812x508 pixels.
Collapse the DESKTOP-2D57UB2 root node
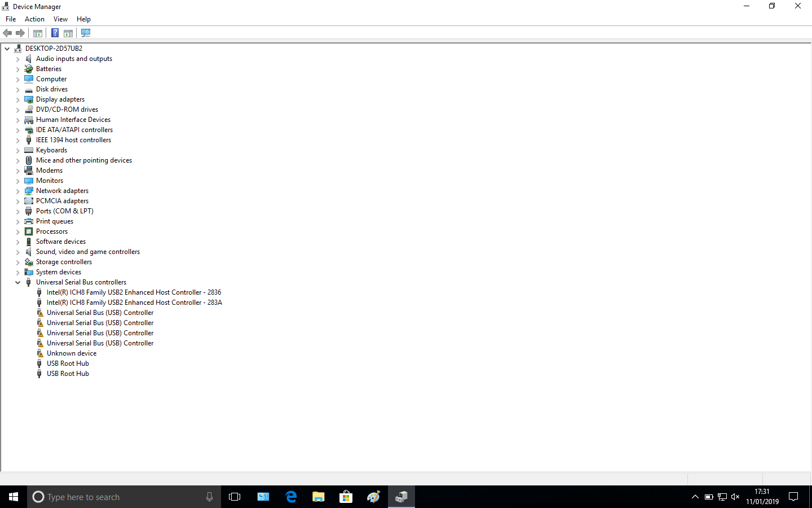click(7, 49)
